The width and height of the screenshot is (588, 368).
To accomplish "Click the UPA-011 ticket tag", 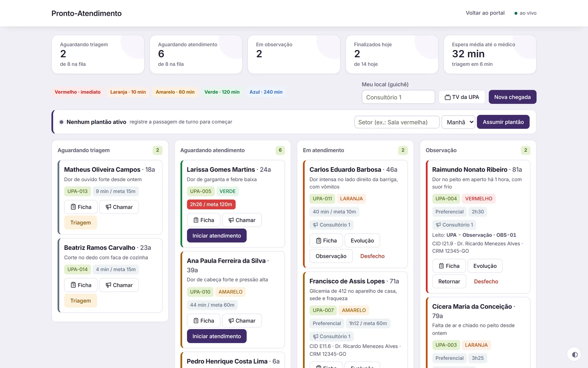I will [x=322, y=199].
